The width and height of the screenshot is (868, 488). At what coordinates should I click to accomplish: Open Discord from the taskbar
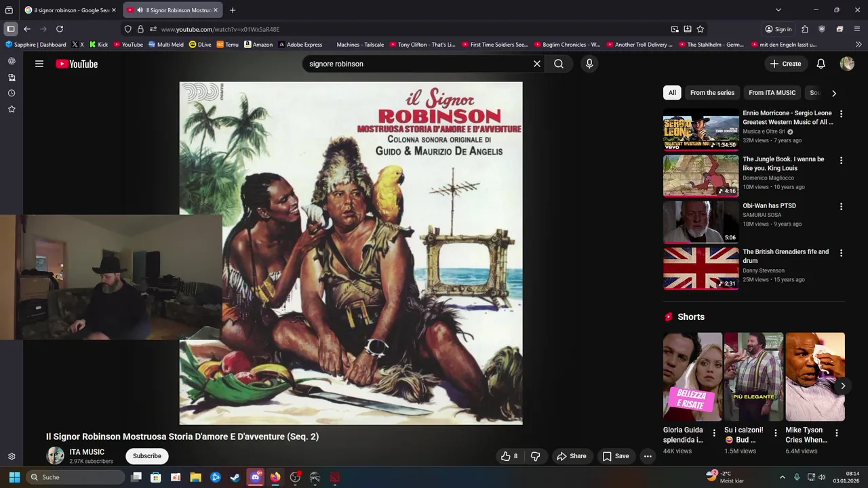(255, 477)
